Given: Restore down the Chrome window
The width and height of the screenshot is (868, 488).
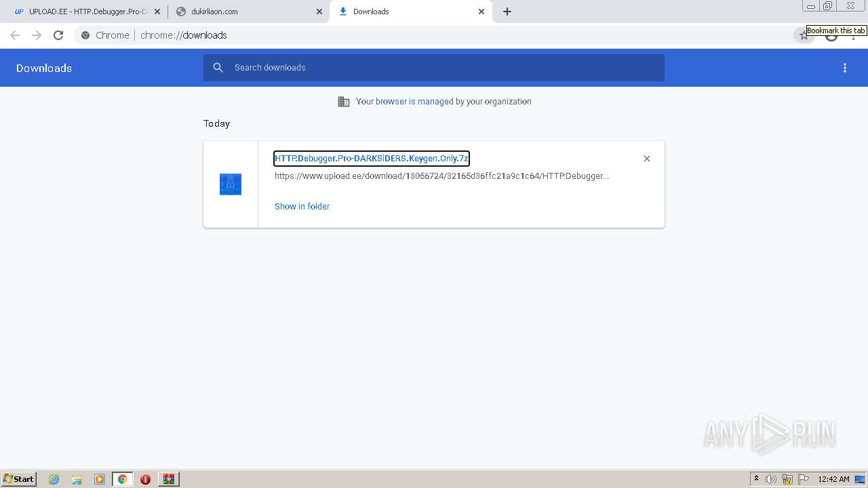Looking at the screenshot, I should click(x=828, y=6).
